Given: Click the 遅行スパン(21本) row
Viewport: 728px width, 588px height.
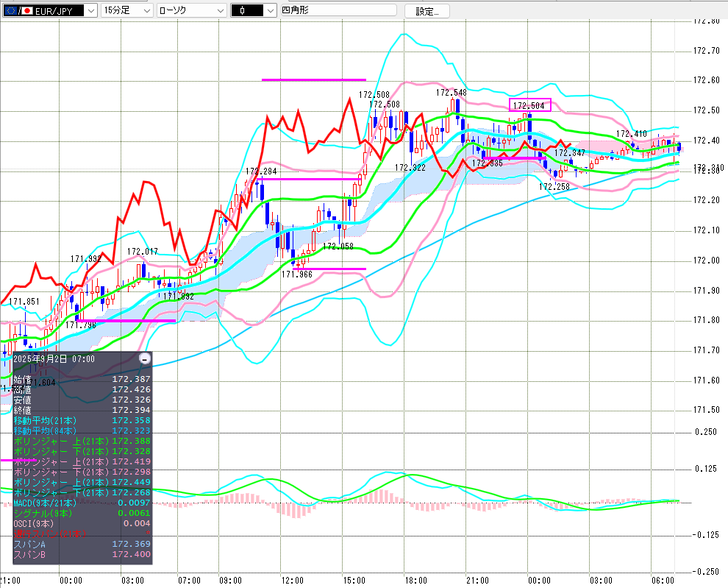Looking at the screenshot, I should point(82,533).
